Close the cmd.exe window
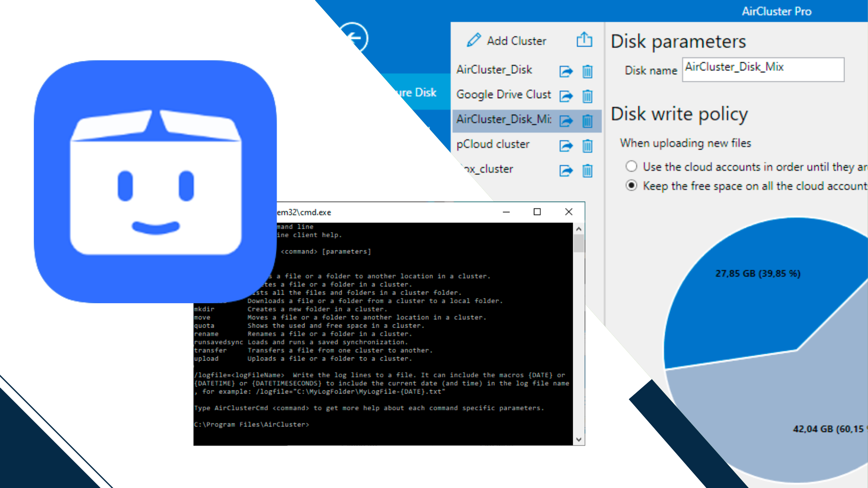 coord(569,212)
